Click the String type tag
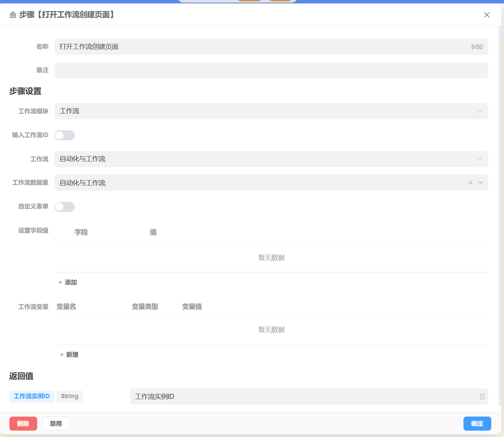Screen dimensions: 504x437 [x=70, y=396]
